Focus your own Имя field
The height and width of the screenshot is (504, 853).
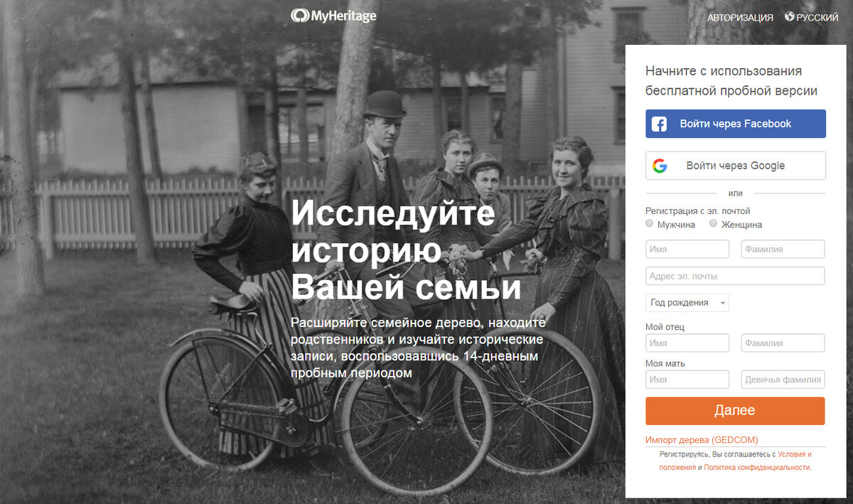pyautogui.click(x=687, y=249)
